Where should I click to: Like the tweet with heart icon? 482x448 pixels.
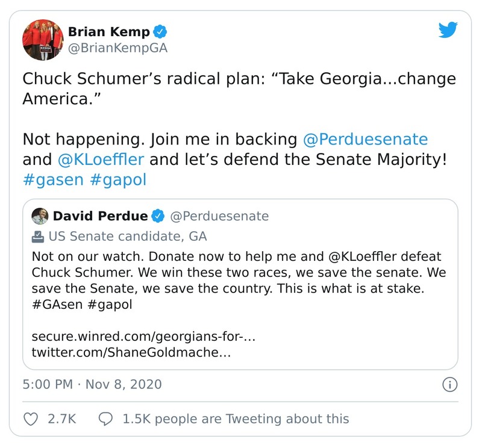[x=31, y=418]
